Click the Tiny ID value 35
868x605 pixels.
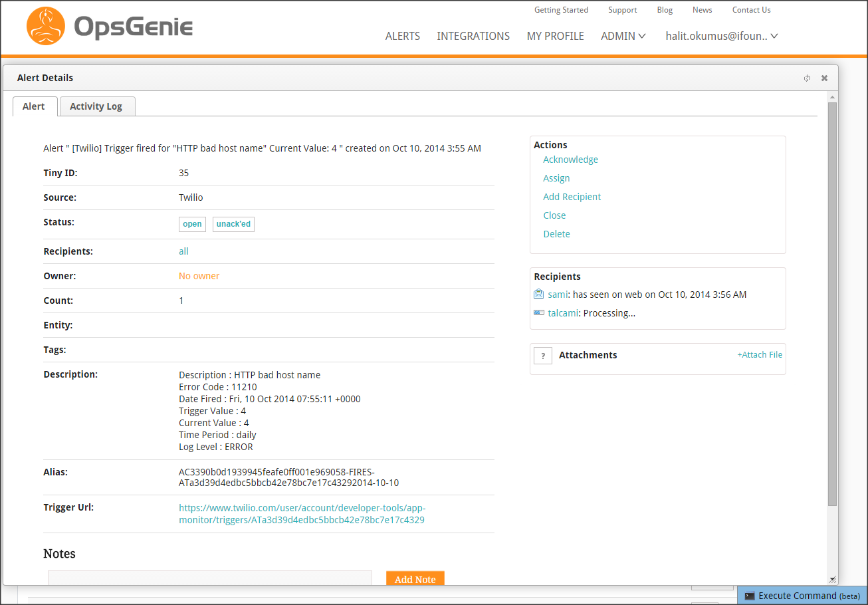point(184,173)
